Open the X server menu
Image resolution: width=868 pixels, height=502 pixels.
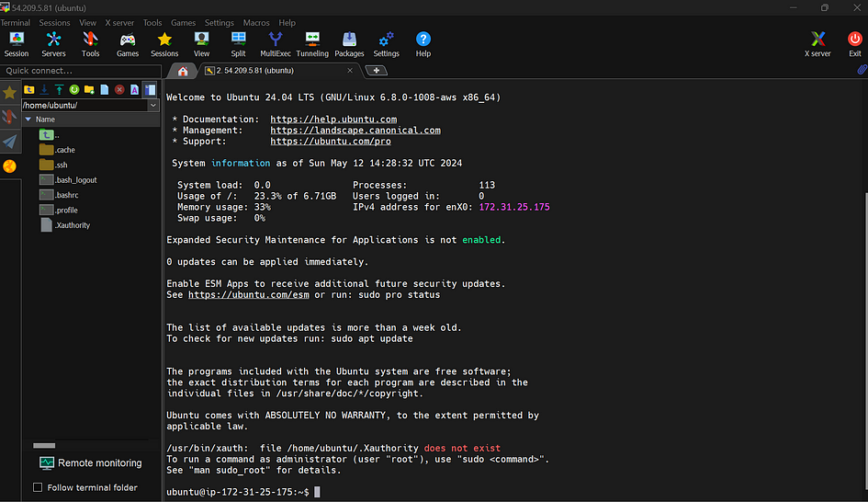coord(119,23)
